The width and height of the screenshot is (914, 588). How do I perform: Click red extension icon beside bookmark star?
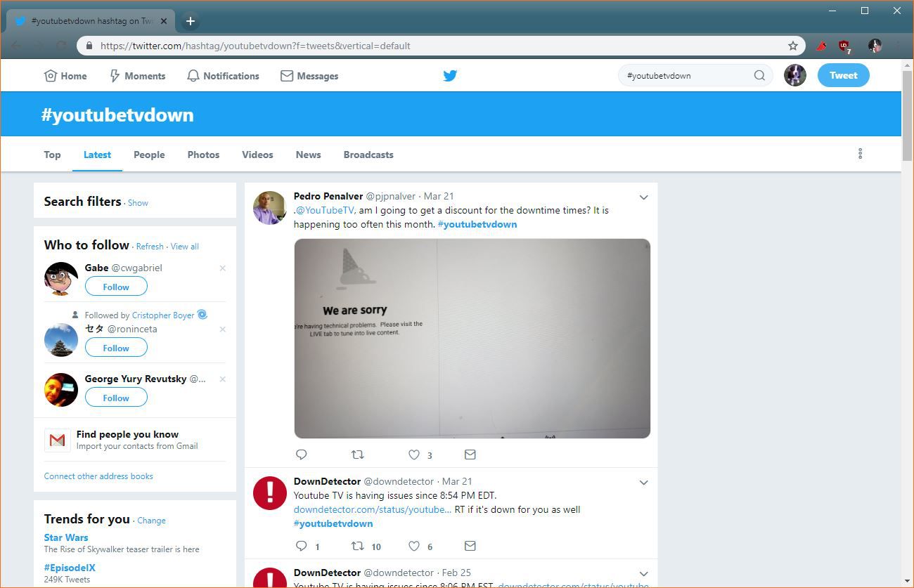pos(820,46)
